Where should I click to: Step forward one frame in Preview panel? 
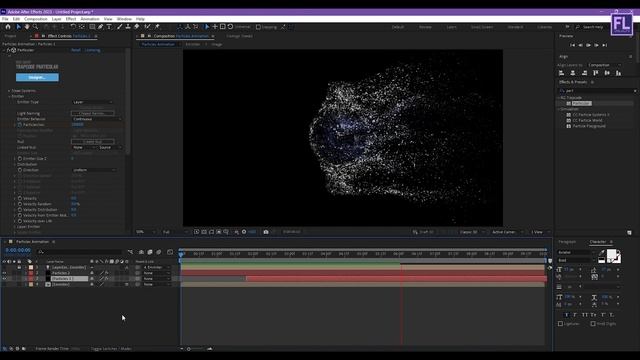pyautogui.click(x=596, y=45)
